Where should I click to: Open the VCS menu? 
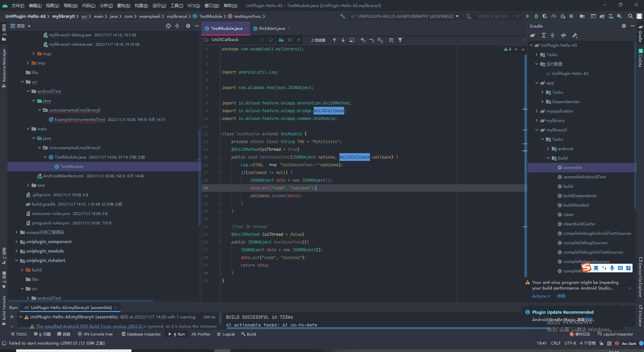[x=194, y=5]
